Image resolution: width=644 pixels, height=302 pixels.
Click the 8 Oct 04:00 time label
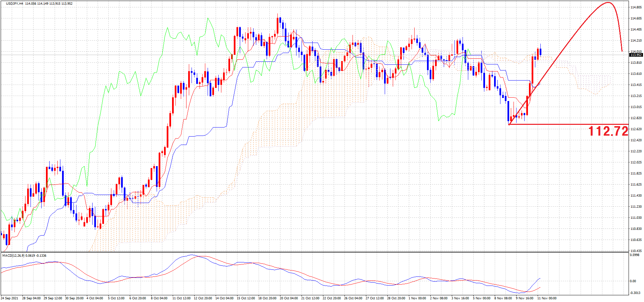pyautogui.click(x=159, y=298)
